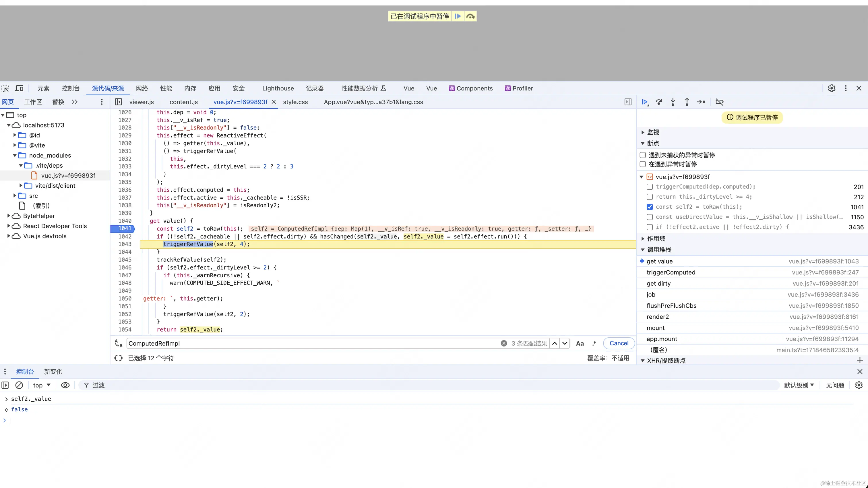
Task: Open console live expression eye icon
Action: click(x=65, y=385)
